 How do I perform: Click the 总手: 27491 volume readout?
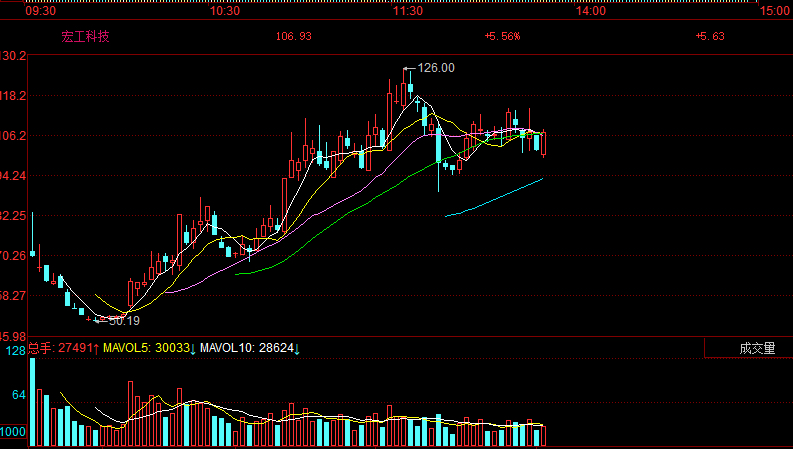(63, 348)
